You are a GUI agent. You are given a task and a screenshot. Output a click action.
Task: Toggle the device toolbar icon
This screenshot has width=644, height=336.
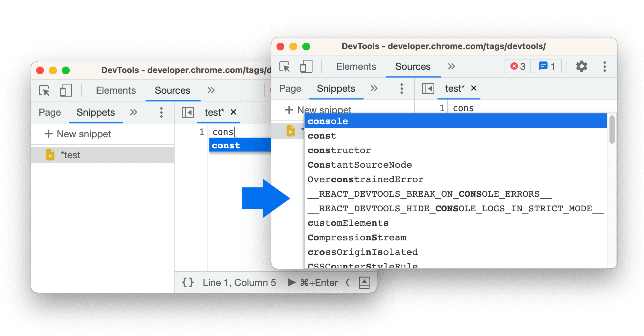(x=306, y=67)
